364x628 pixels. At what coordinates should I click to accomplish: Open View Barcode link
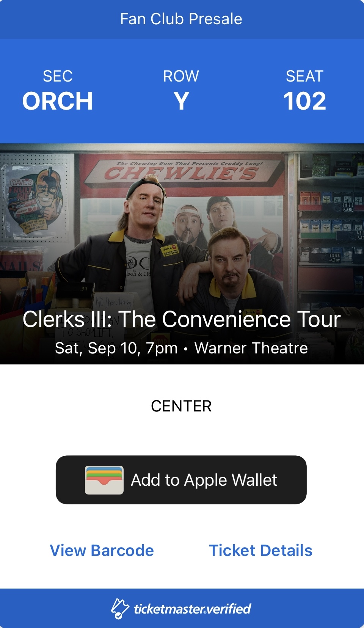[102, 550]
